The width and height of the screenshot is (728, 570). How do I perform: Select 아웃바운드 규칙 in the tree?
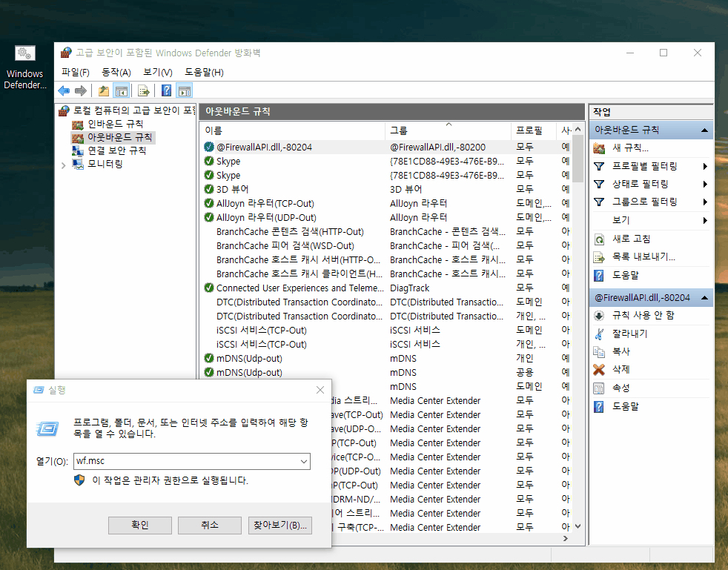pos(119,137)
